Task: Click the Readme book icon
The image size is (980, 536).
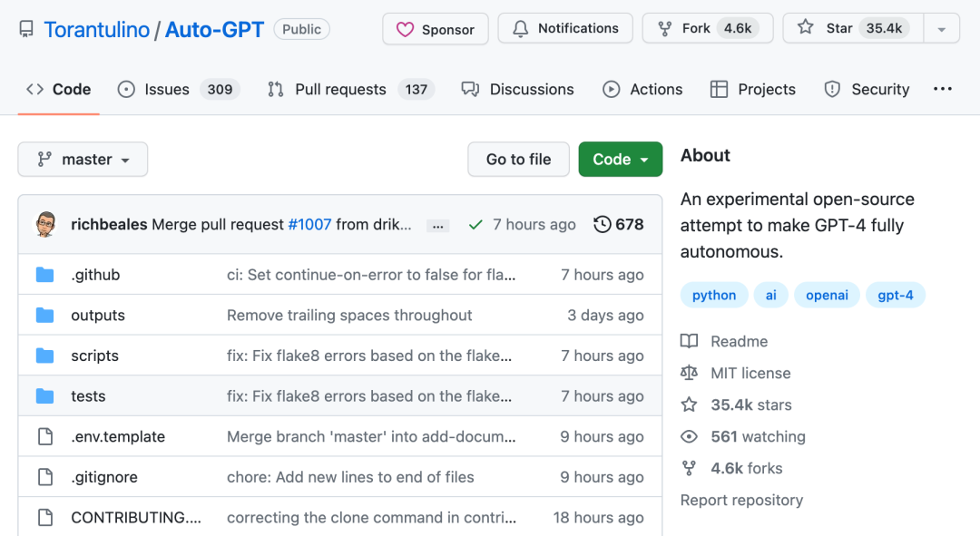Action: (689, 341)
